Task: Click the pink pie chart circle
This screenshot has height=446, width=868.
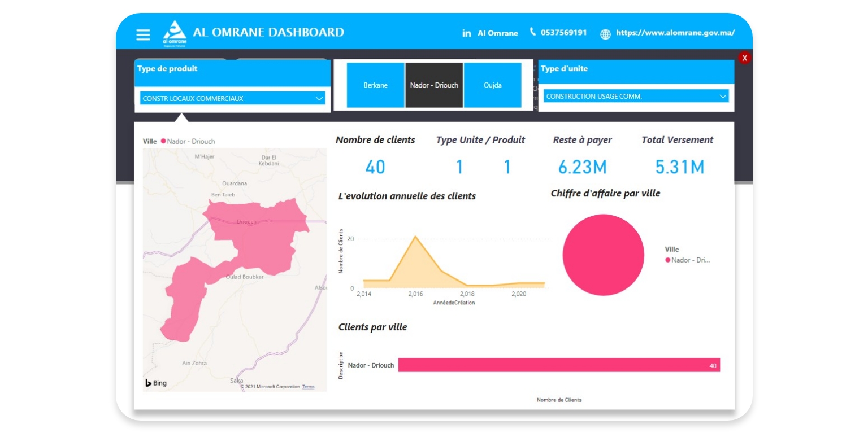Action: pyautogui.click(x=603, y=255)
